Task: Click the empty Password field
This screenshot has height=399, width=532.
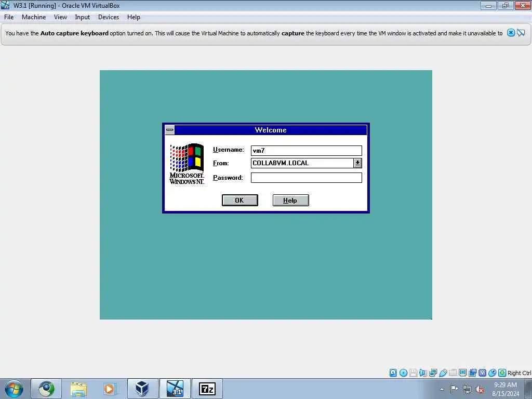Action: point(307,178)
